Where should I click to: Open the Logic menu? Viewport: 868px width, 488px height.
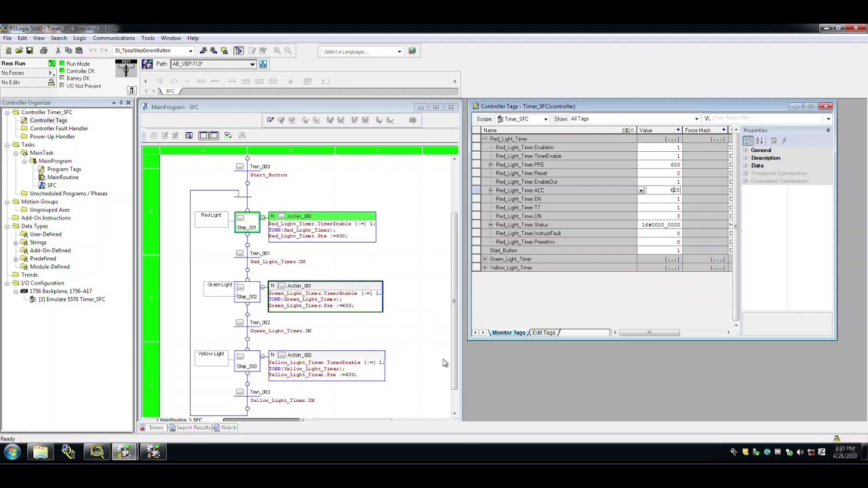[x=79, y=38]
